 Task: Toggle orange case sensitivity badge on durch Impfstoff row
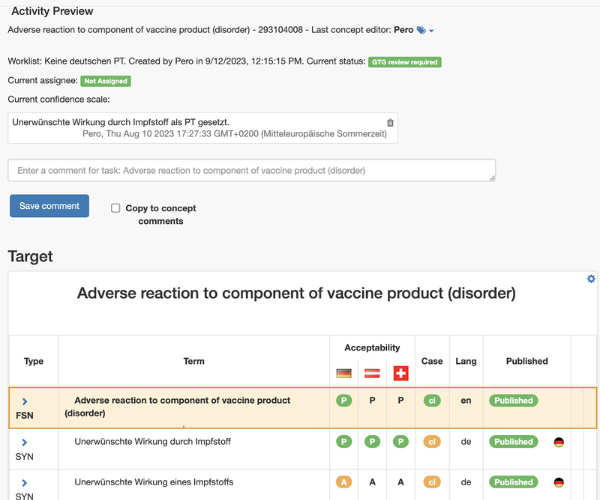tap(432, 441)
